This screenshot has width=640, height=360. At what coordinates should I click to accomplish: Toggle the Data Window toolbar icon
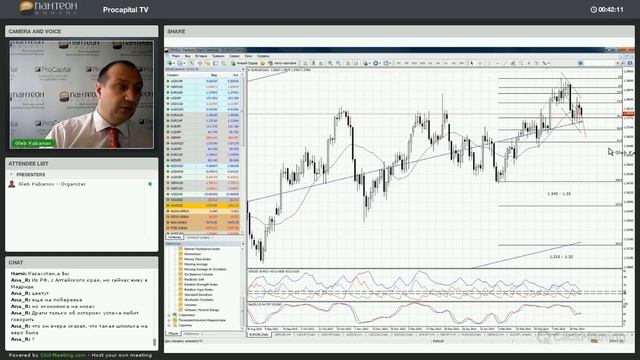coord(200,63)
